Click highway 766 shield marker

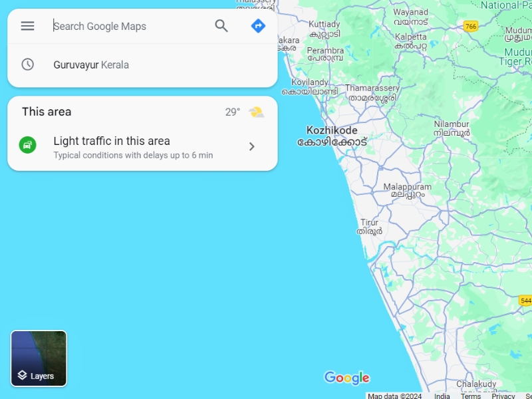tap(471, 26)
